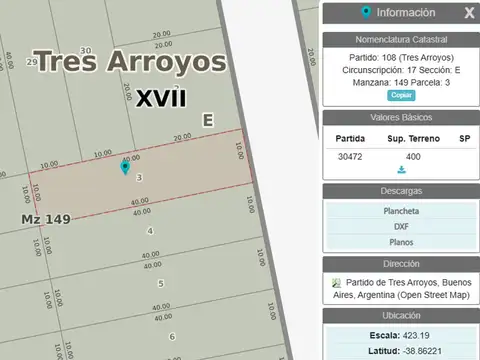Click the Escala value 423.19
This screenshot has height=360, width=480.
[416, 335]
